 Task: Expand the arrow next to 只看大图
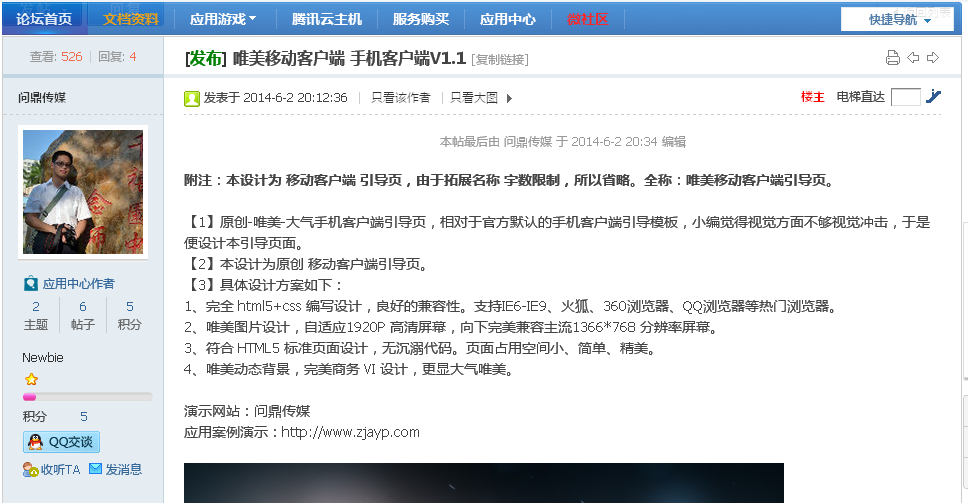pos(509,98)
